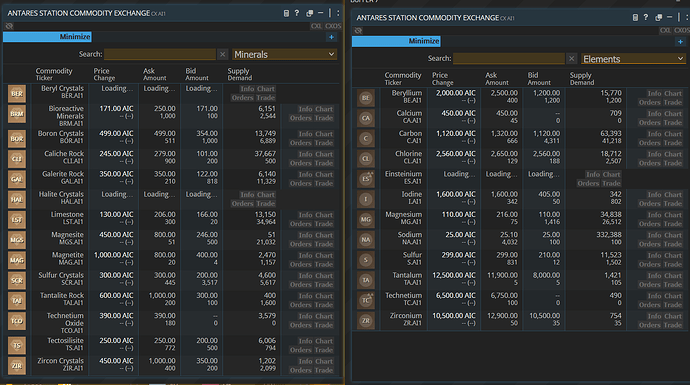Open the Elements category dropdown

(634, 59)
